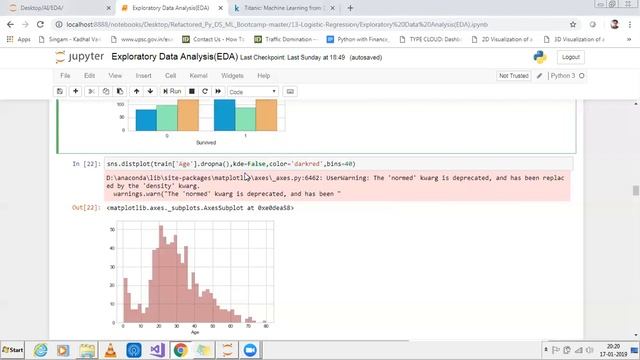Click inside the sns.distplot code cell
This screenshot has height=360, width=640.
click(x=338, y=164)
